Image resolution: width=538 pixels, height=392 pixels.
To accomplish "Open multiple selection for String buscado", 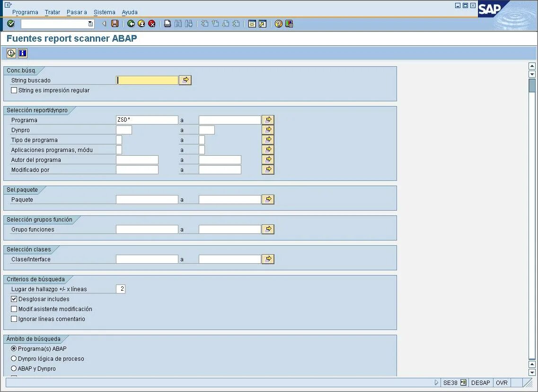I will pyautogui.click(x=185, y=80).
